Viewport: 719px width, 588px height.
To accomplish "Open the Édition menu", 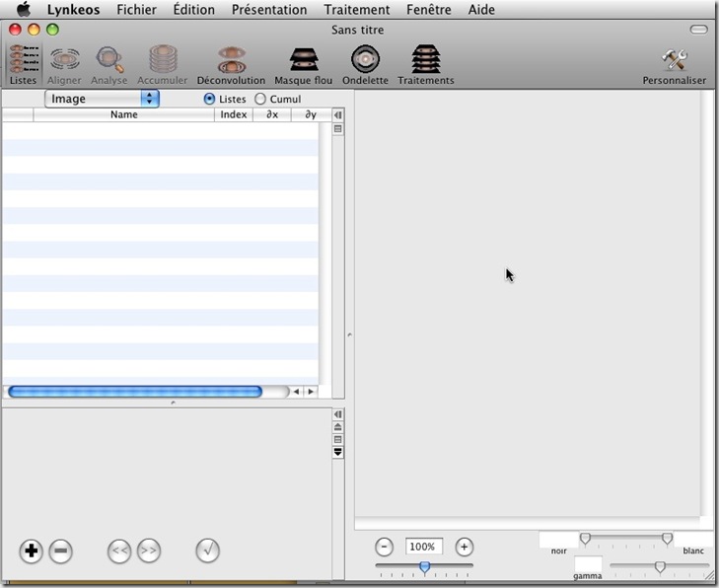I will [194, 9].
